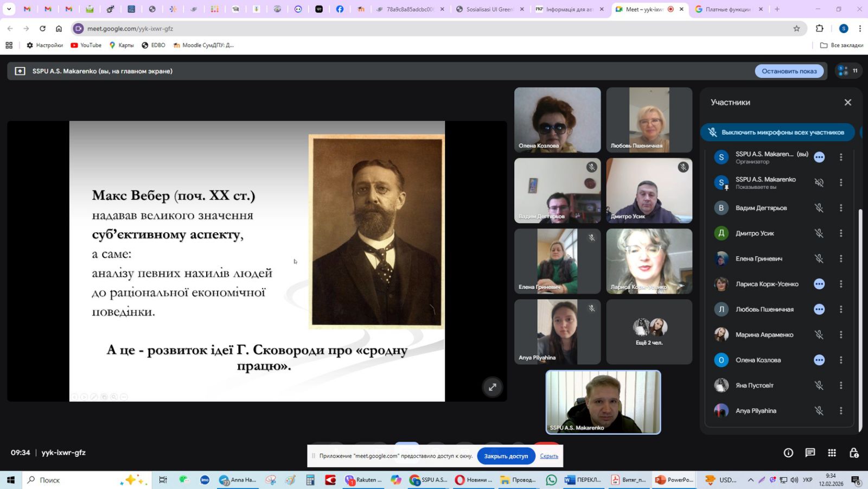Toggle Яна Пустовіт's microphone icon
The width and height of the screenshot is (868, 489).
(819, 385)
